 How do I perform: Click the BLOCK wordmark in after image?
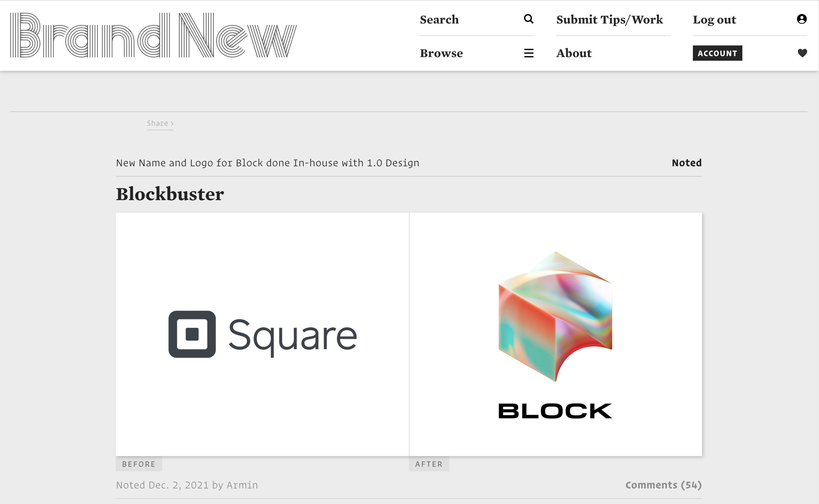coord(555,411)
